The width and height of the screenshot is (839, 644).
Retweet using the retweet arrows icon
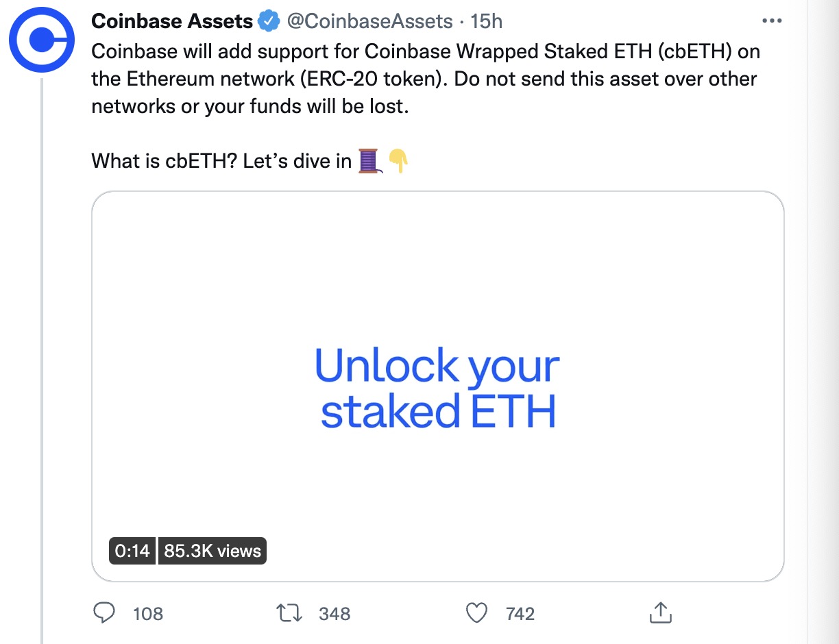pyautogui.click(x=290, y=613)
